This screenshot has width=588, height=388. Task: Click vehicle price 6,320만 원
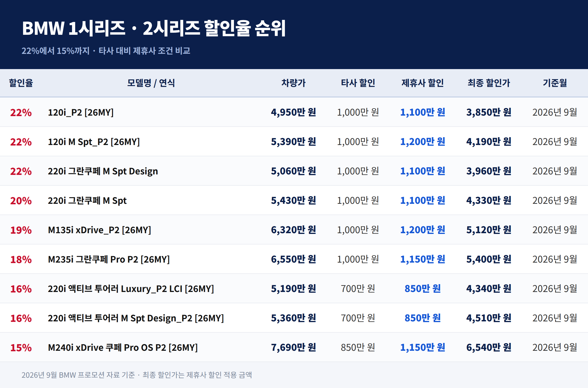[294, 230]
